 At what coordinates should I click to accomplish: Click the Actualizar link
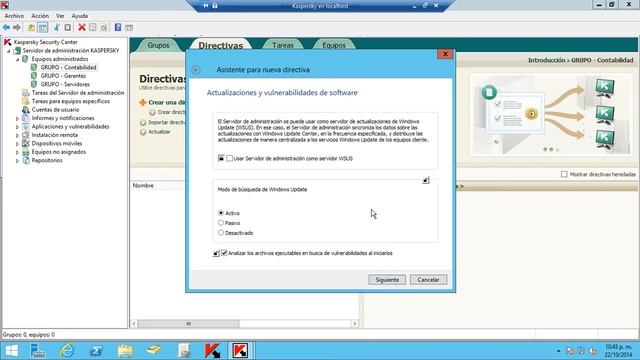159,132
